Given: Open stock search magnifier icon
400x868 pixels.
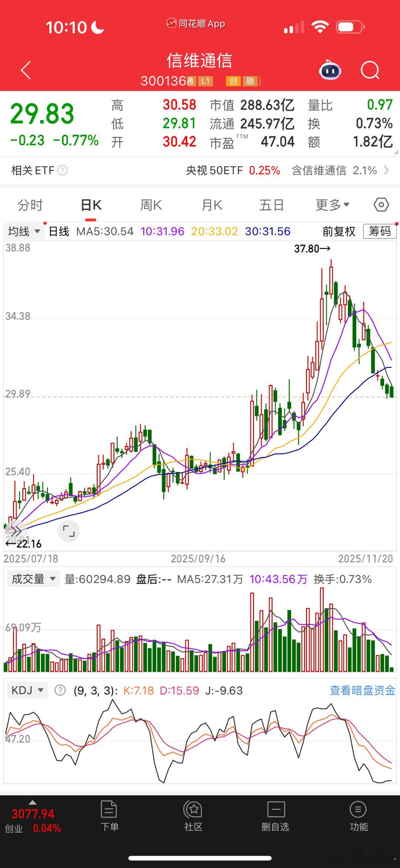Looking at the screenshot, I should coord(370,70).
